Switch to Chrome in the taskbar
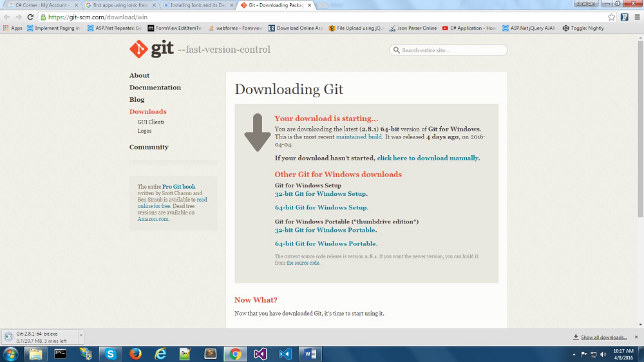This screenshot has height=362, width=644. [235, 354]
